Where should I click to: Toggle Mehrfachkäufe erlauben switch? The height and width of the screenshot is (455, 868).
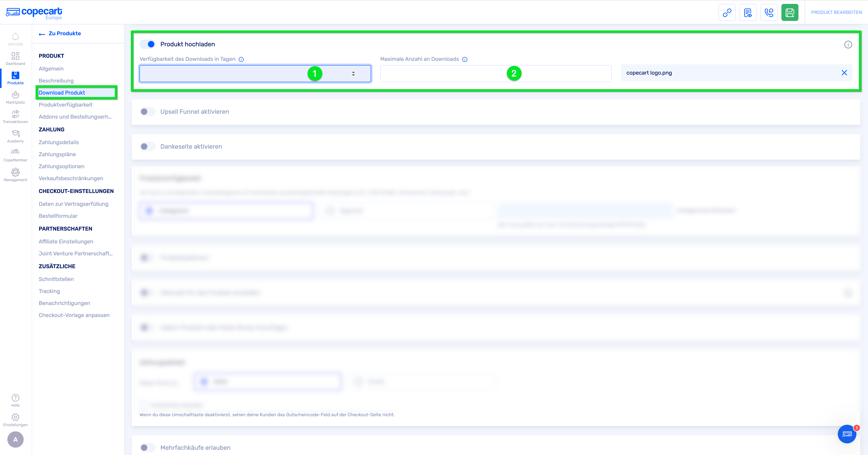(147, 447)
